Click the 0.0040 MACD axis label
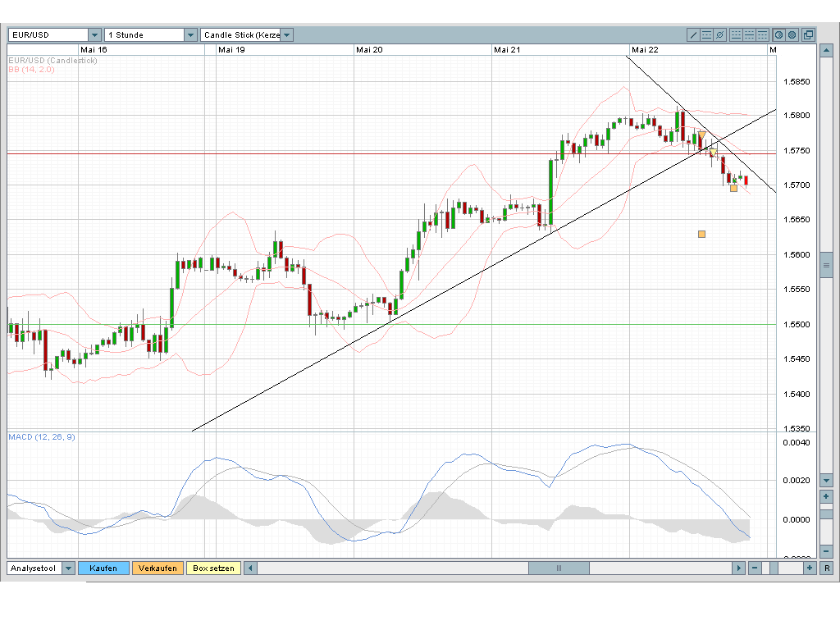 (x=797, y=443)
